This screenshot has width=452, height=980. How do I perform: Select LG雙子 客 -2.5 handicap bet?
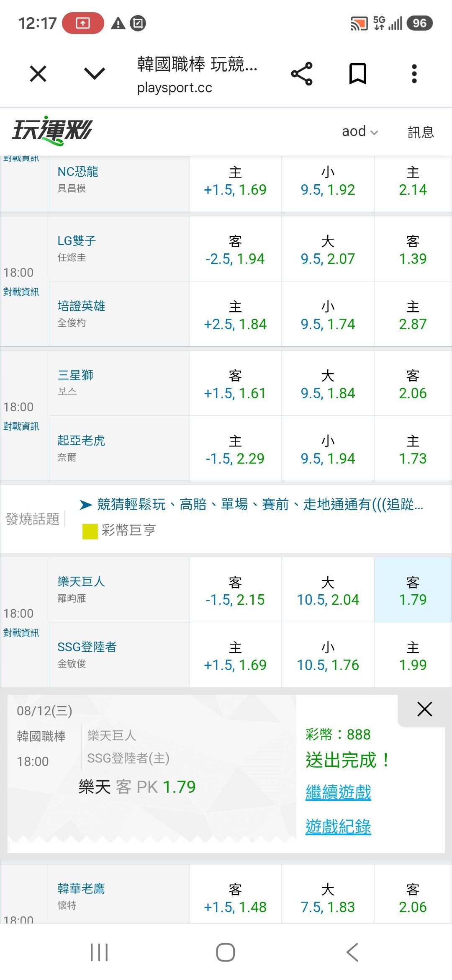point(235,249)
